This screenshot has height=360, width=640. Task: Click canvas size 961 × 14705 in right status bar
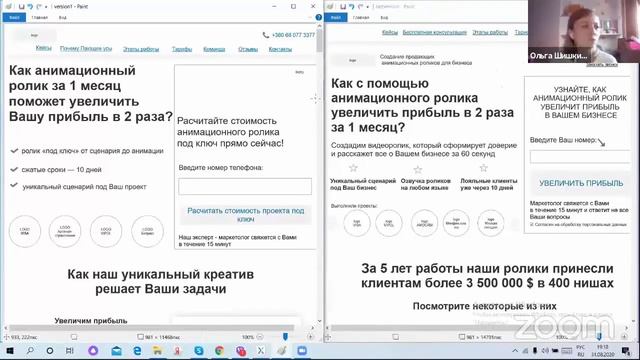(484, 337)
